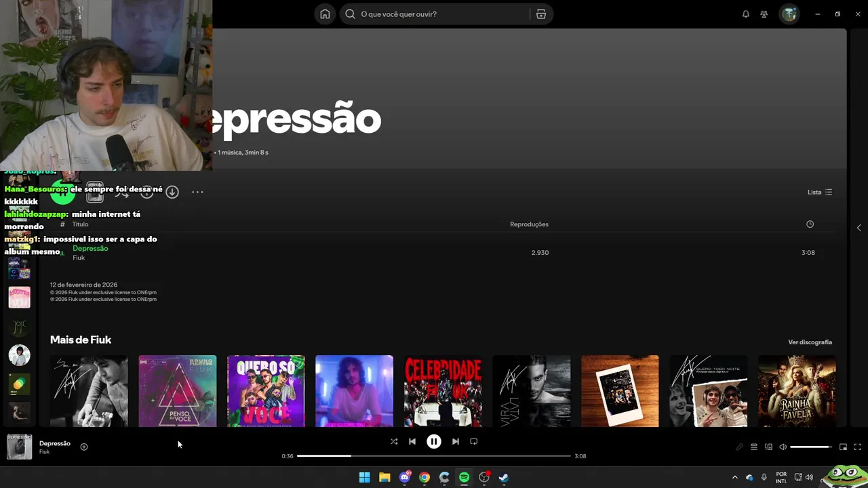Toggle repeat mode
Image resolution: width=868 pixels, height=488 pixels.
[473, 441]
